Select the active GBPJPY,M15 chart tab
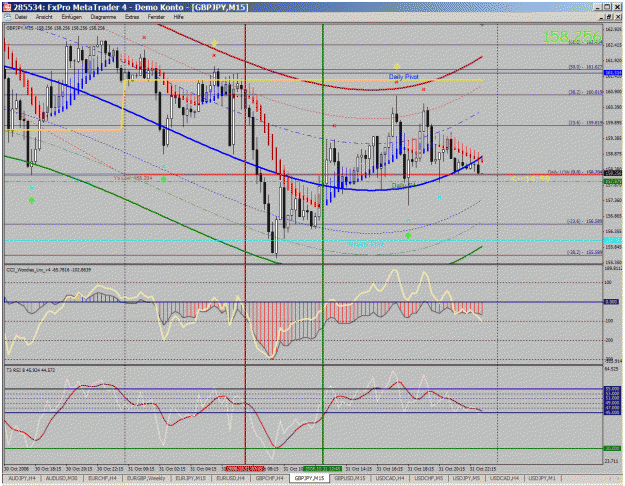Screen dimensions: 625x486 pos(309,478)
